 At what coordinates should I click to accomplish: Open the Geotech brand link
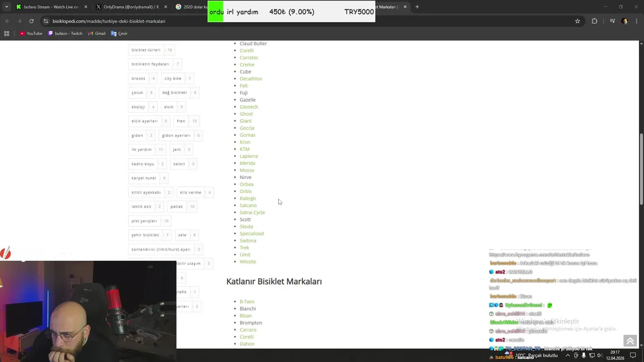pos(249,107)
